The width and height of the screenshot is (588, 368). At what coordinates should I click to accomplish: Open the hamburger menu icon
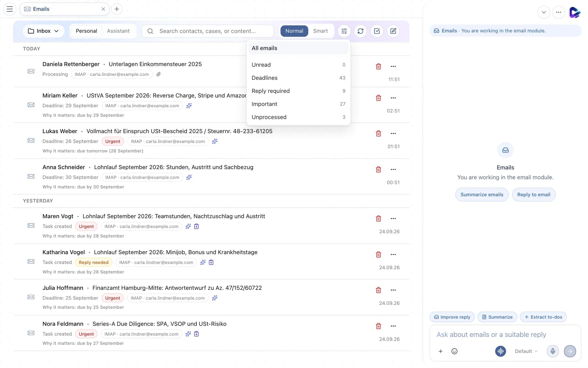pos(10,9)
